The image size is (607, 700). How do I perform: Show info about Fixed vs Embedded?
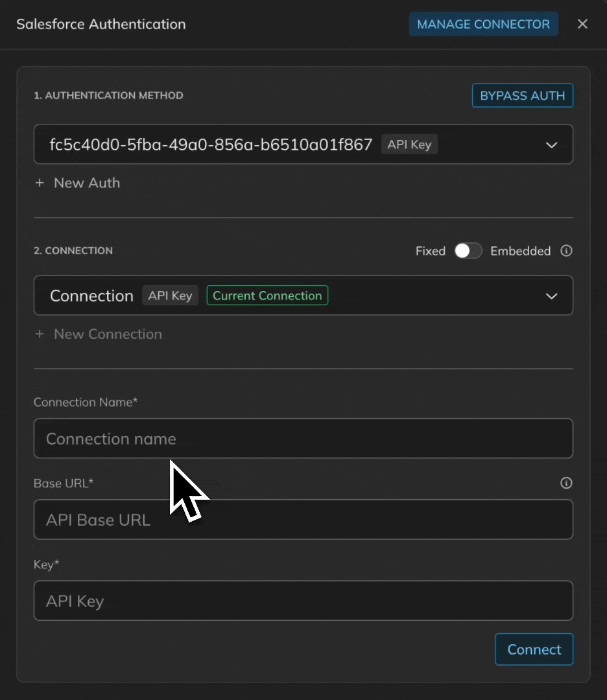click(x=566, y=251)
